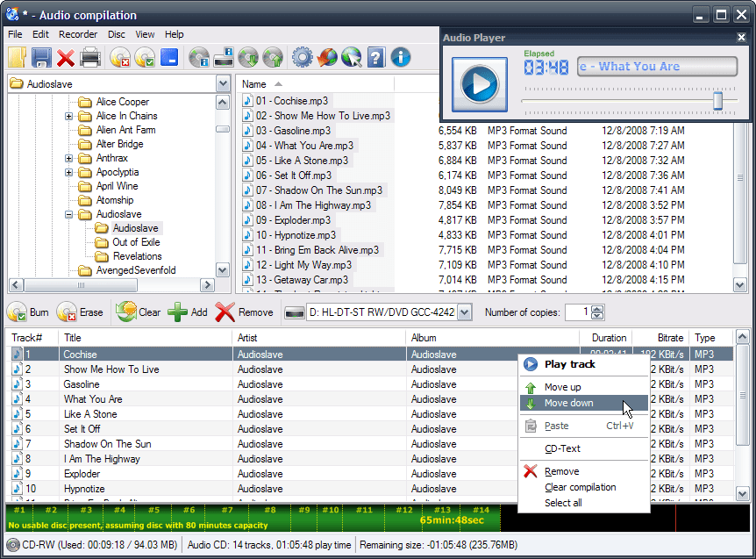Open Help using the question mark icon

point(377,56)
